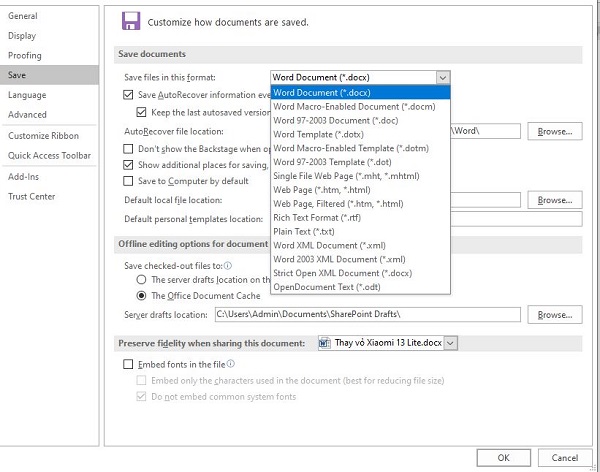Click Browse for AutoRecover file location

point(555,131)
